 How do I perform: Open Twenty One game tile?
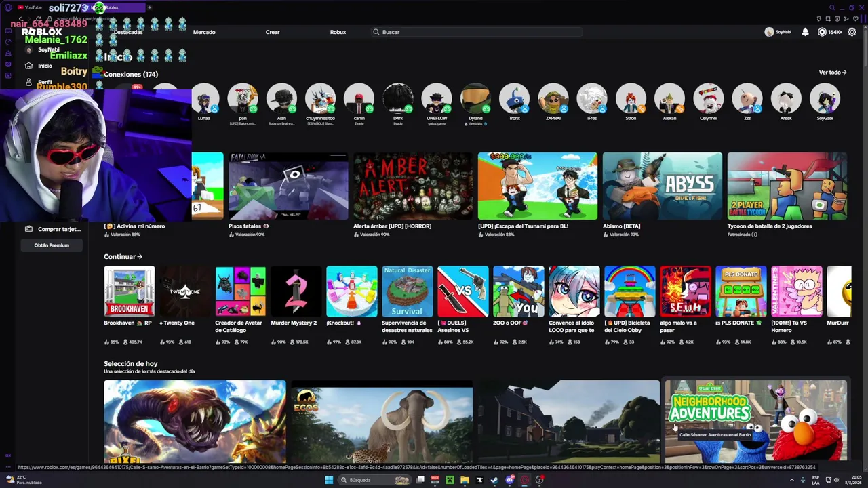coord(185,291)
